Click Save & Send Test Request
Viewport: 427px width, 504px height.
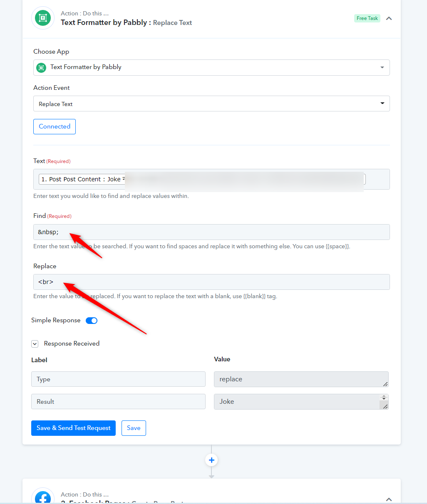tap(73, 428)
